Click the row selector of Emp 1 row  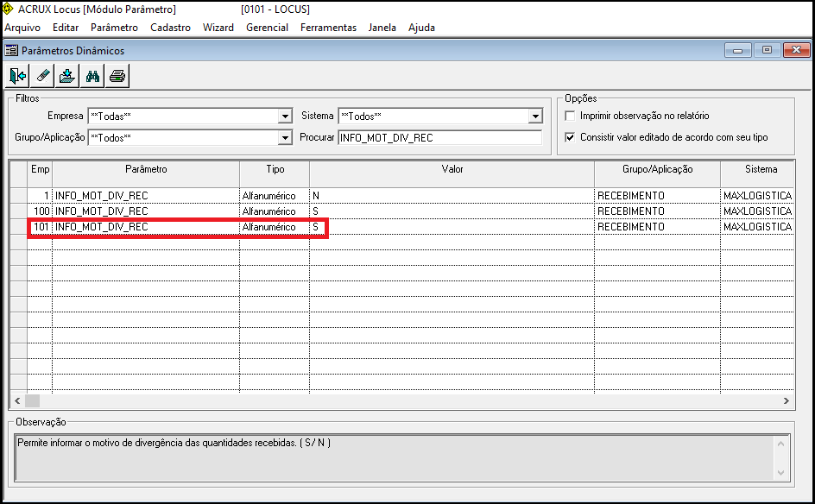pos(19,196)
